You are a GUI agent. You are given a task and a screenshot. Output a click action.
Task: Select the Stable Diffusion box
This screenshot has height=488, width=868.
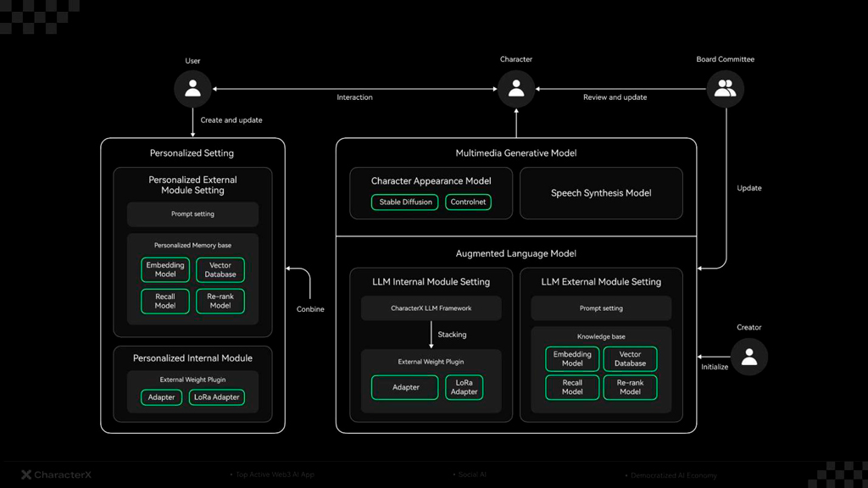coord(405,202)
